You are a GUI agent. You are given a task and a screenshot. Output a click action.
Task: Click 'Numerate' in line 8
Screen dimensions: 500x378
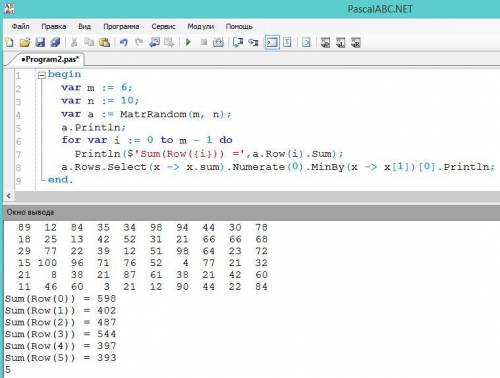259,167
